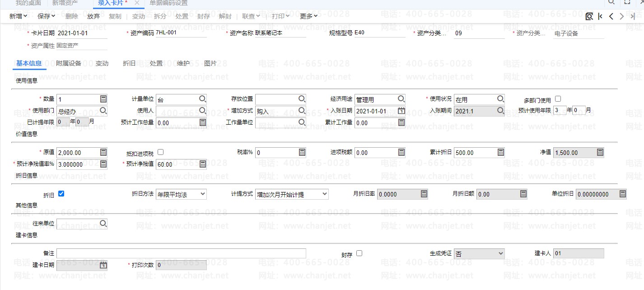The image size is (644, 290).
Task: Switch to 附属设备 tab
Action: (69, 64)
